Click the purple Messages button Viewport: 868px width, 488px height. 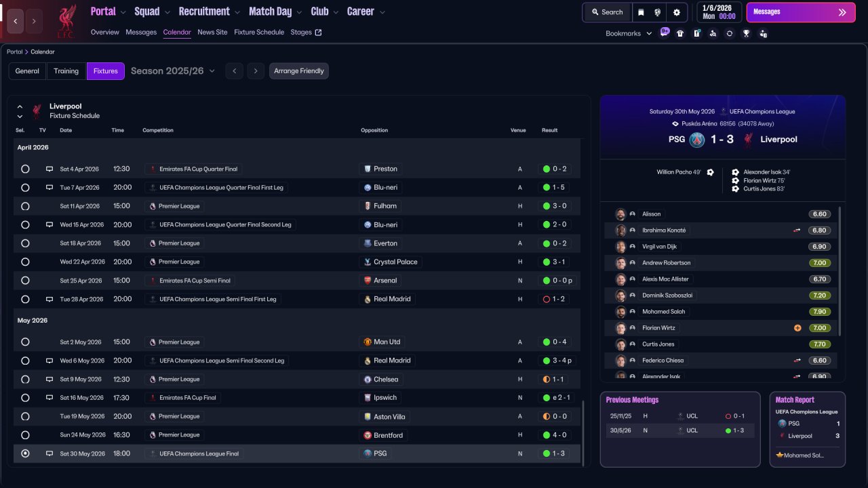pos(801,12)
